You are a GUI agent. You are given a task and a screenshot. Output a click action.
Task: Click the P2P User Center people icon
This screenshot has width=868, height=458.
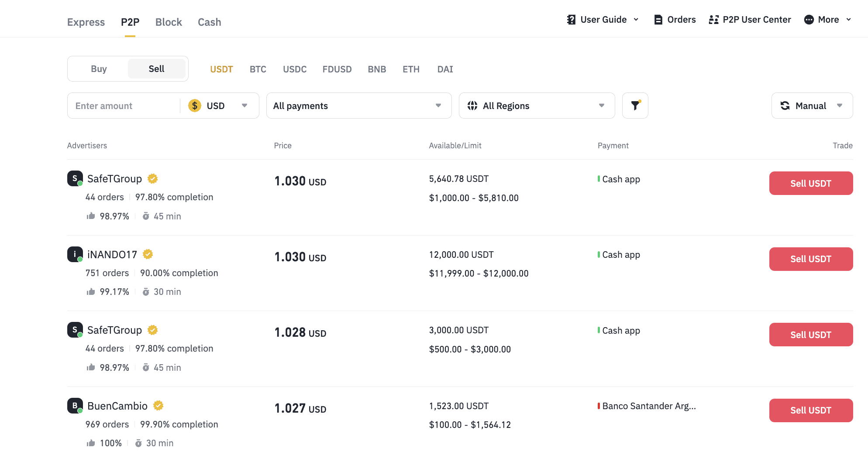(713, 20)
